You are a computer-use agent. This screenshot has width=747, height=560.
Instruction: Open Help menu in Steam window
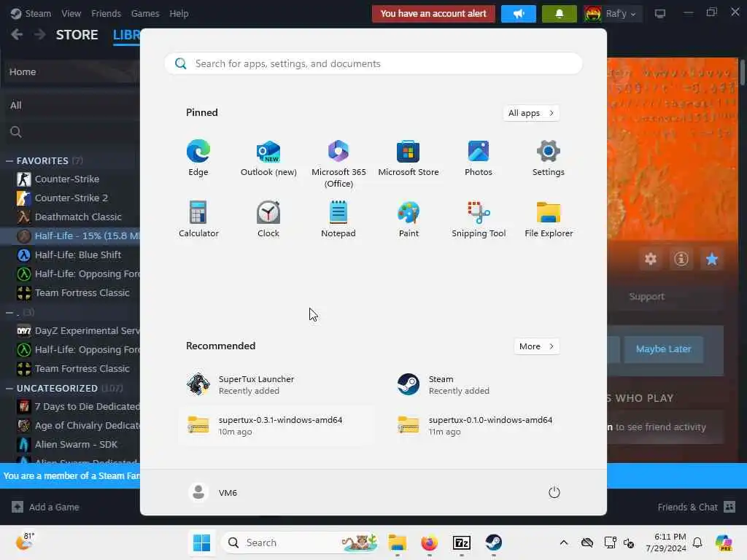pyautogui.click(x=179, y=13)
